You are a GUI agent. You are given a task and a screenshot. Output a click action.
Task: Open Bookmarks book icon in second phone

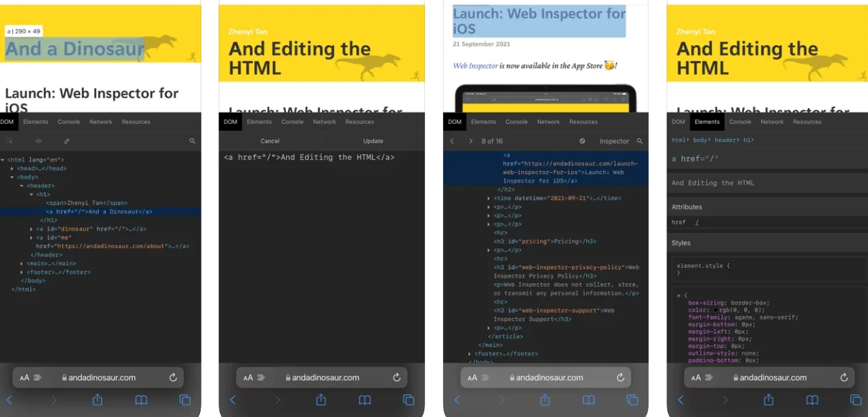(365, 400)
